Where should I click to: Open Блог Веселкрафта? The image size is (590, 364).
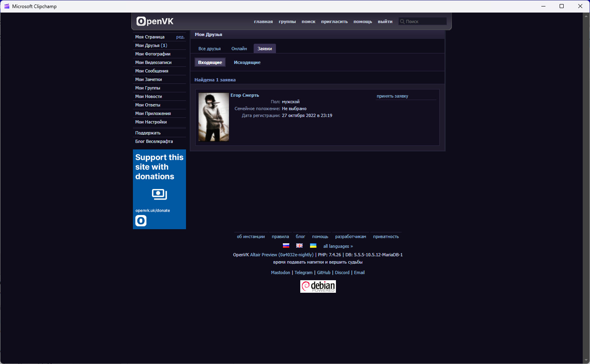pyautogui.click(x=160, y=141)
